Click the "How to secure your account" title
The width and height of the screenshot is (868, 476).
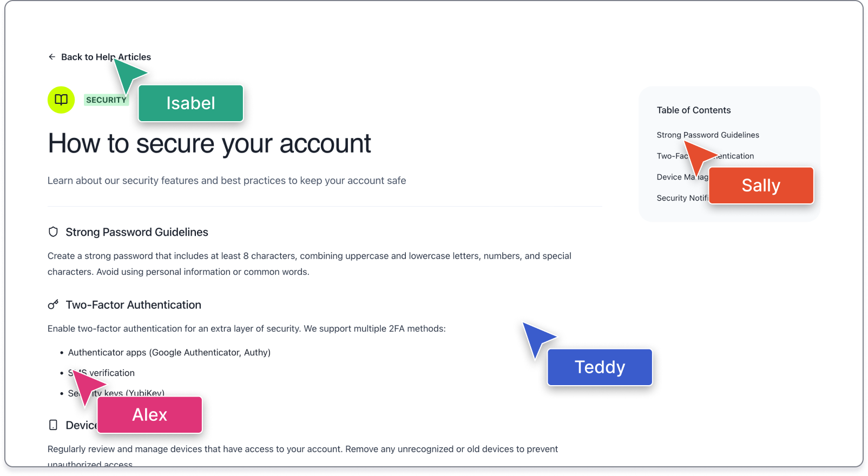coord(209,144)
